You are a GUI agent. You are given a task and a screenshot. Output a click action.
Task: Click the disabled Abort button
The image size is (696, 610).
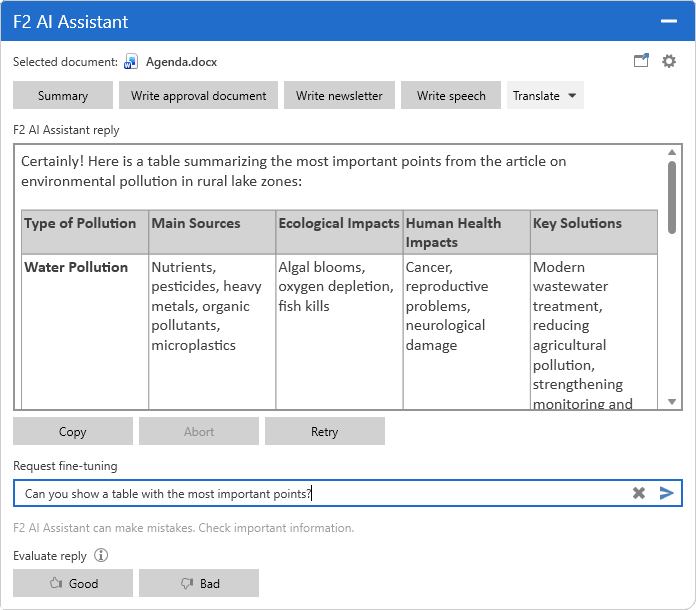click(199, 431)
